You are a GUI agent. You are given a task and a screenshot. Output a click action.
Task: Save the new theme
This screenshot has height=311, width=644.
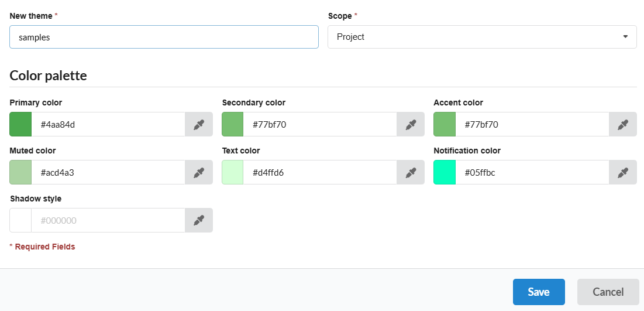pos(538,292)
